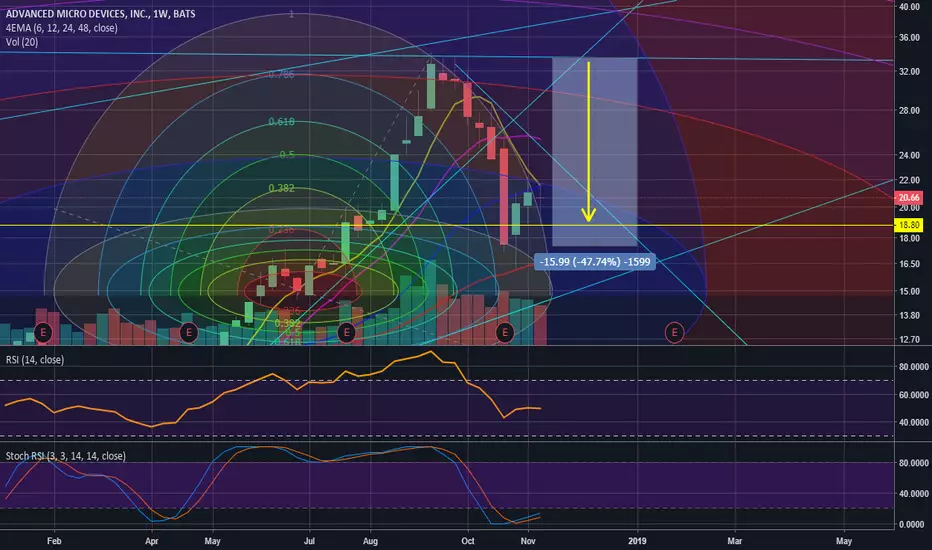
Task: Click the earnings E marker in late October
Action: (x=505, y=332)
